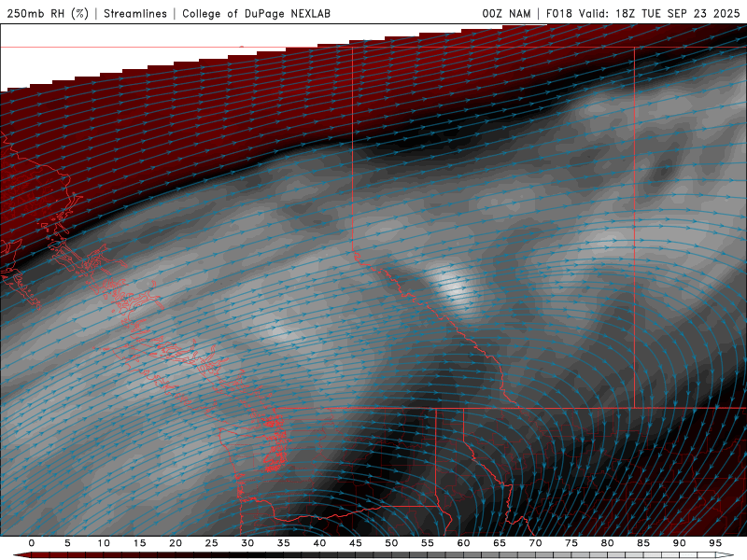747x560 pixels.
Task: Select the '75' colorbar value label
Action: point(571,543)
